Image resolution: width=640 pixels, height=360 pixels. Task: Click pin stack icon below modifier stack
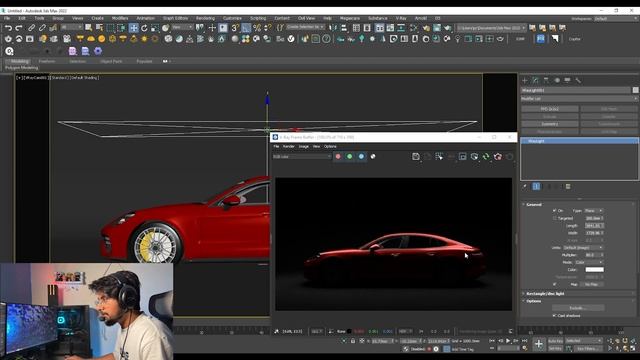(x=525, y=187)
